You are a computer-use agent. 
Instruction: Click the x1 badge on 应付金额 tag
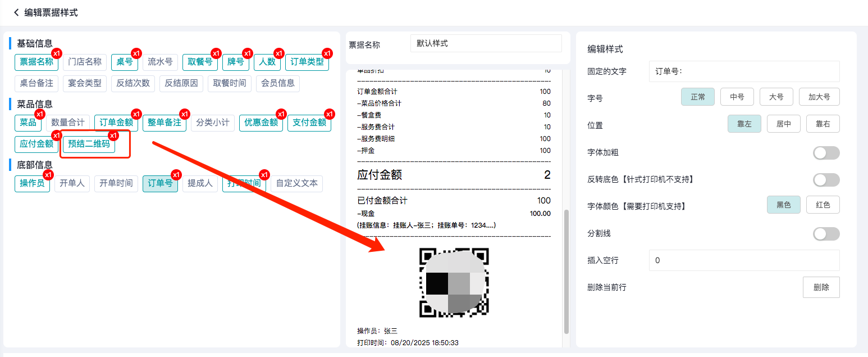(x=56, y=135)
